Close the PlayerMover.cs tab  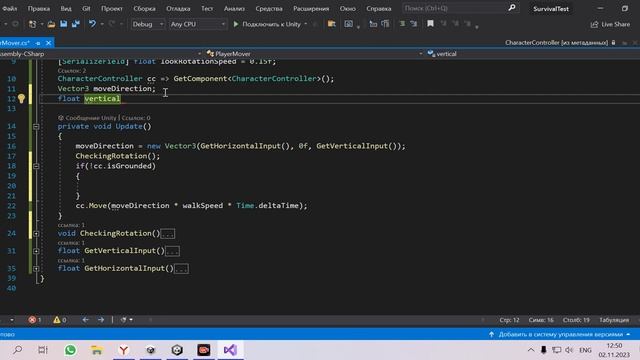tap(49, 43)
